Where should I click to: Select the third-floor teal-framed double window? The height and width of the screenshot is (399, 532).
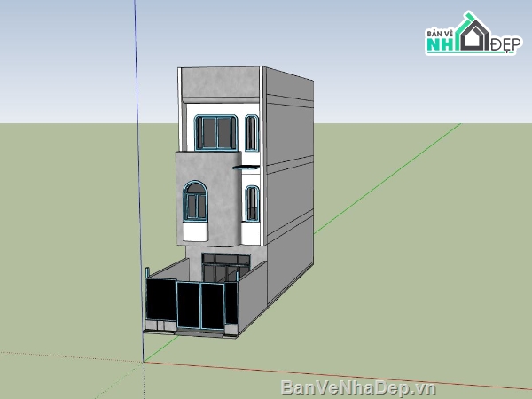(217, 132)
